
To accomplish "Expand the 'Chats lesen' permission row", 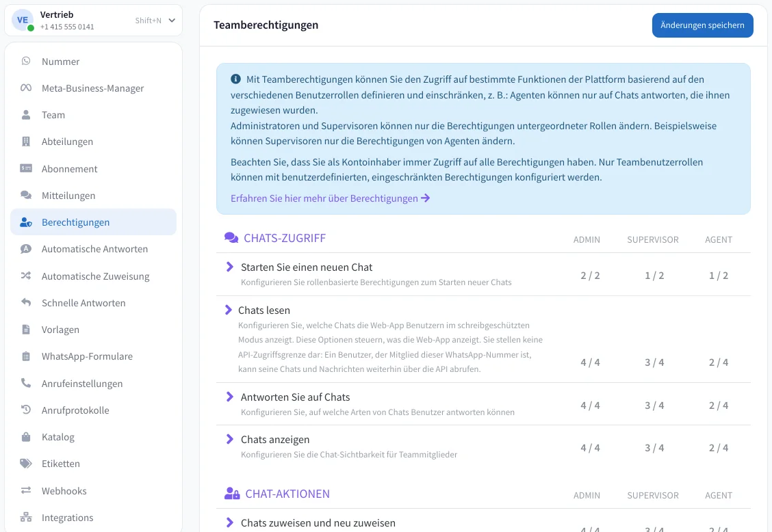I will [229, 310].
